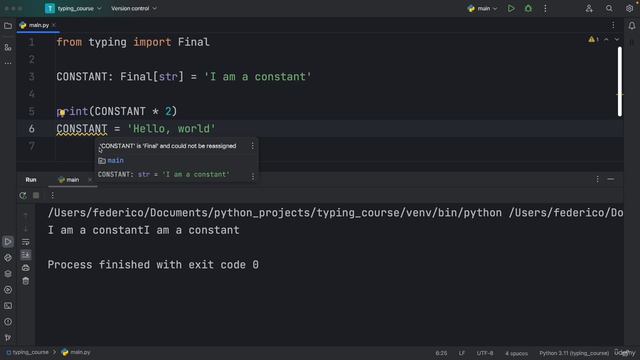The image size is (640, 360).
Task: Toggle the Run tool window sidebar button
Action: [x=8, y=242]
